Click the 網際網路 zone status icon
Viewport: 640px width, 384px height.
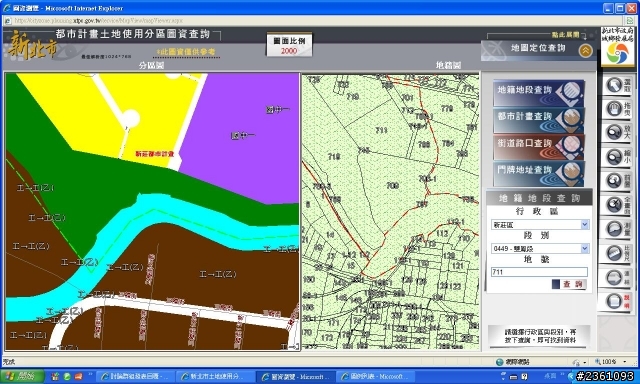point(500,362)
